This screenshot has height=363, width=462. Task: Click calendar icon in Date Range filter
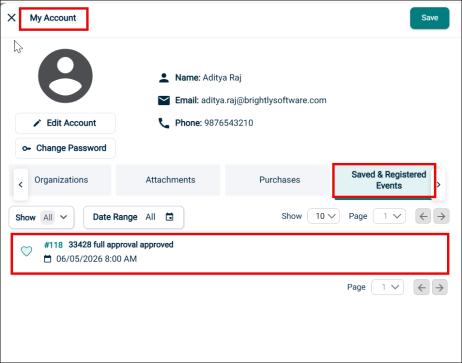coord(169,217)
